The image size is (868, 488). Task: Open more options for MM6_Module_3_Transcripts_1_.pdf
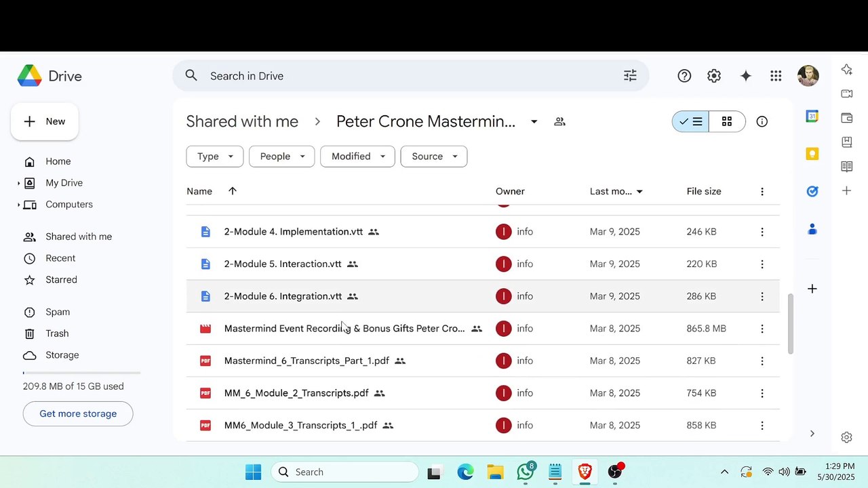tap(762, 426)
